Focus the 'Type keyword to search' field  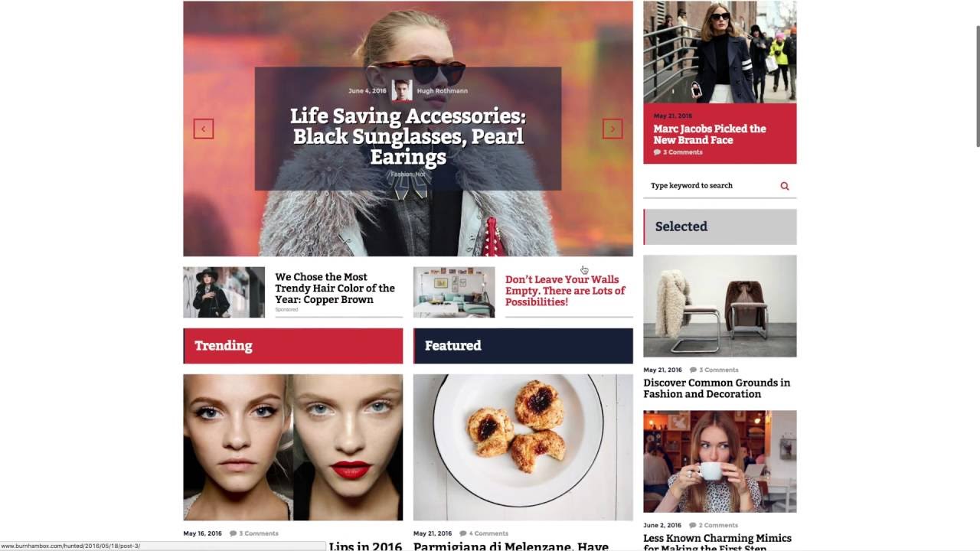(712, 186)
